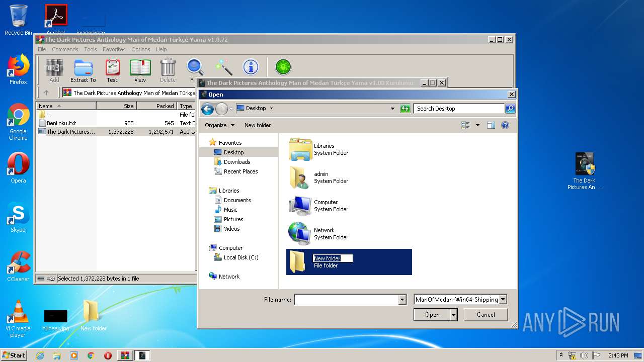Open the ManOfMedan-Win64-Shipping file type dropdown

pos(503,300)
